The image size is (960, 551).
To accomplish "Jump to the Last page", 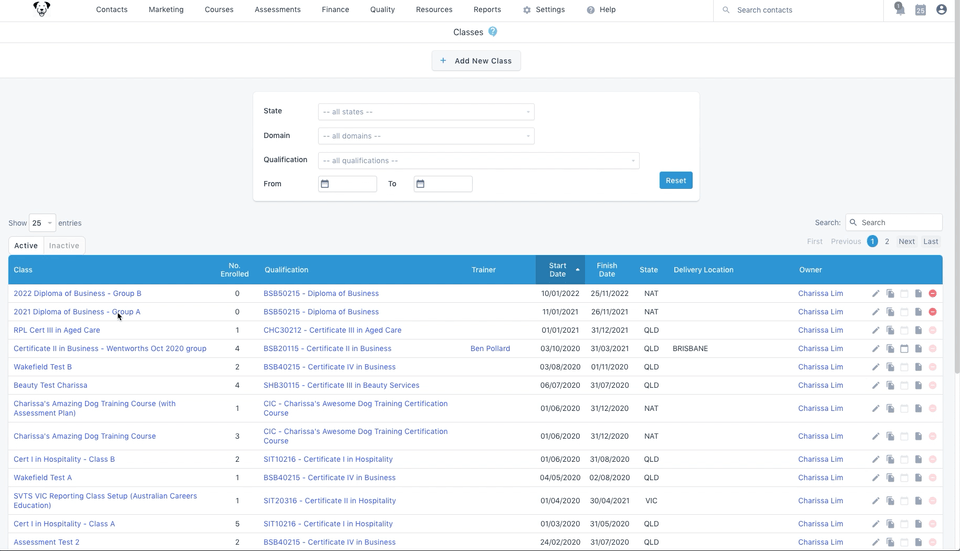I will [931, 241].
